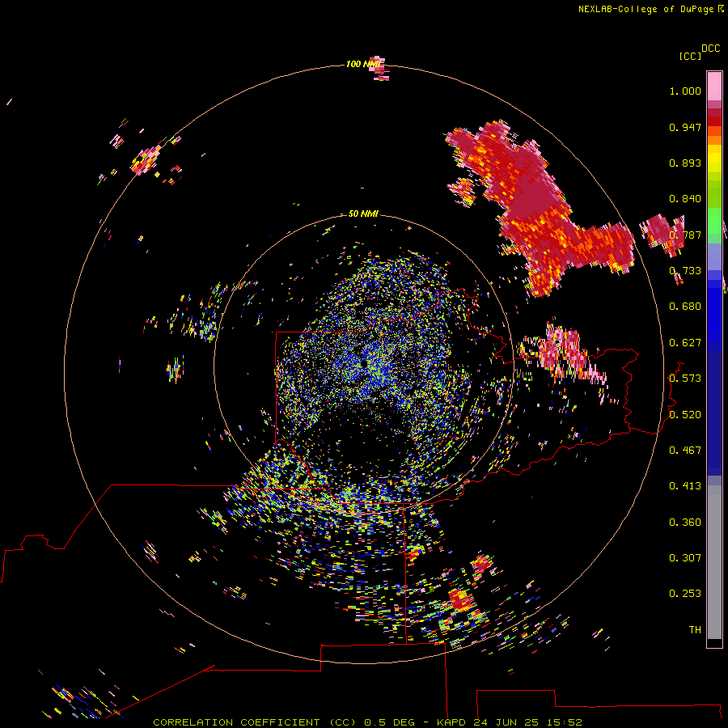
Task: Click the 100 NMI range ring label
Action: pos(363,64)
